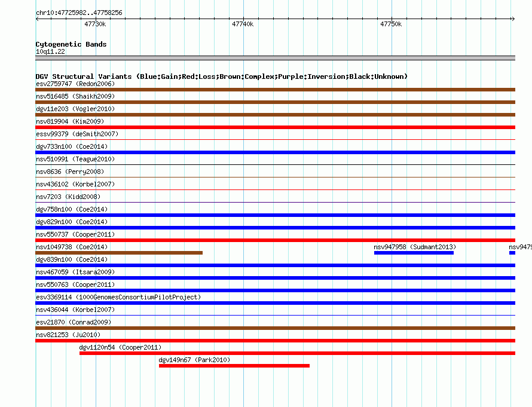532x407 pixels.
Task: Select nsv7203 (Kidd2008) label
Action: coord(68,197)
